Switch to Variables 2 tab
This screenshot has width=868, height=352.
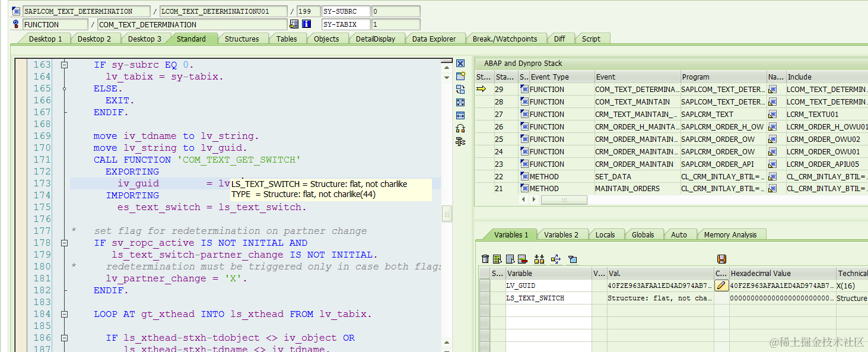pyautogui.click(x=561, y=234)
